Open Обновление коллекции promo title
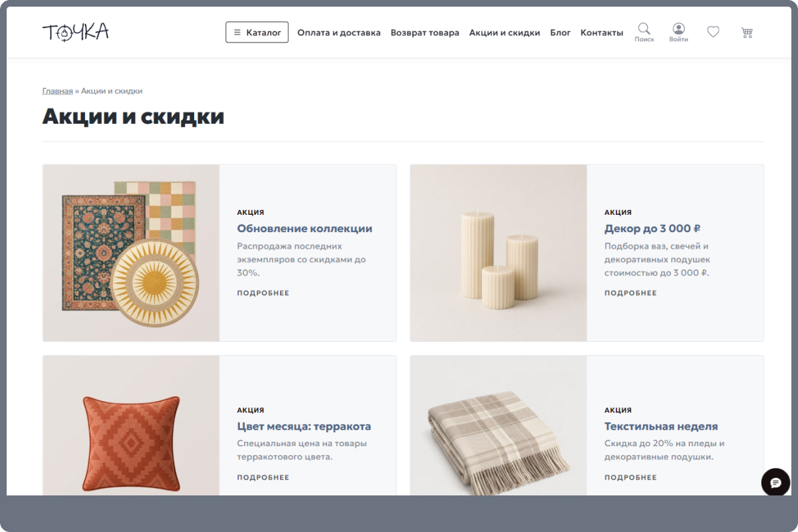 click(x=305, y=229)
